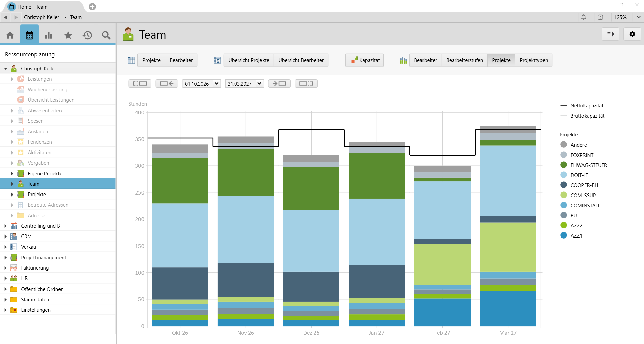This screenshot has width=644, height=344.
Task: Navigate back with the left arrow
Action: (x=6, y=17)
